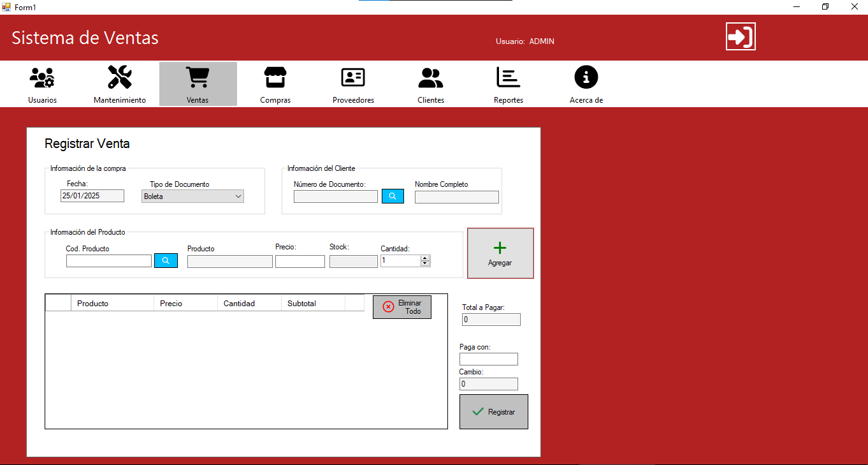Open the Usuarios section icon
The image size is (868, 465).
(42, 78)
